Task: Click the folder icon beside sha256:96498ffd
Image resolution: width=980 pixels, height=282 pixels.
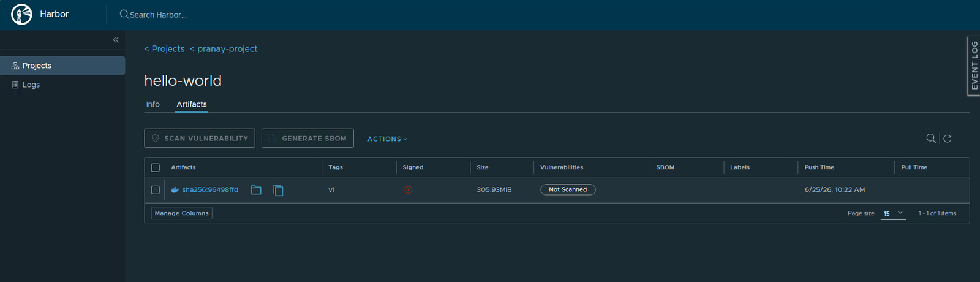Action: tap(256, 190)
